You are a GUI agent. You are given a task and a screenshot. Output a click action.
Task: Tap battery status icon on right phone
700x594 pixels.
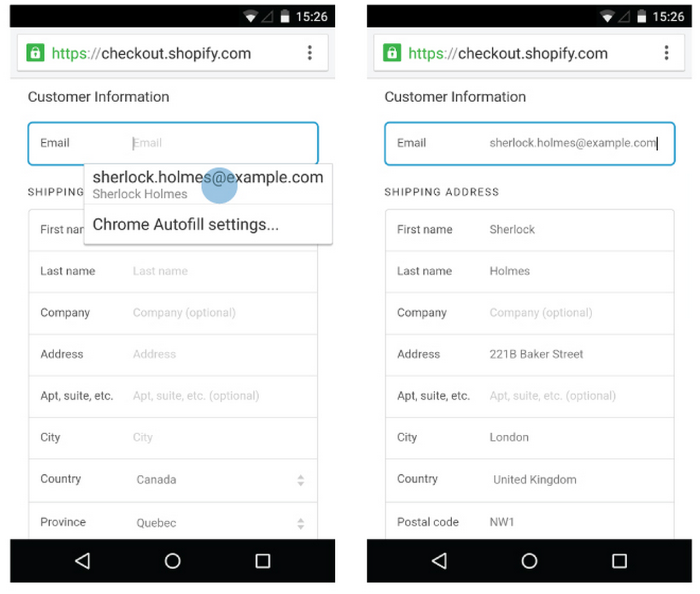pyautogui.click(x=642, y=16)
